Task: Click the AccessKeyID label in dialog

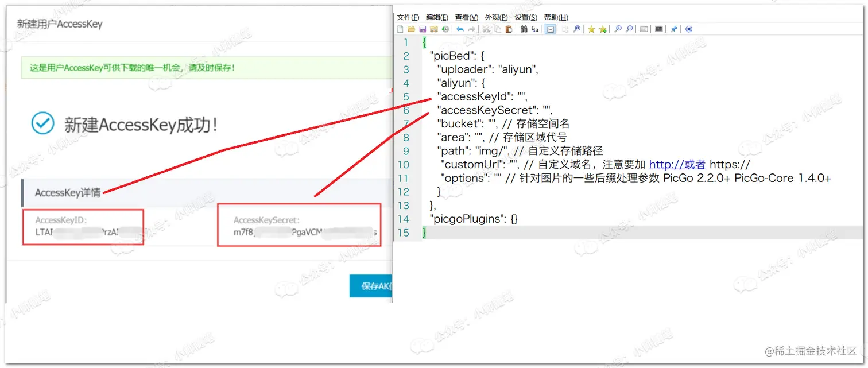Action: point(60,220)
